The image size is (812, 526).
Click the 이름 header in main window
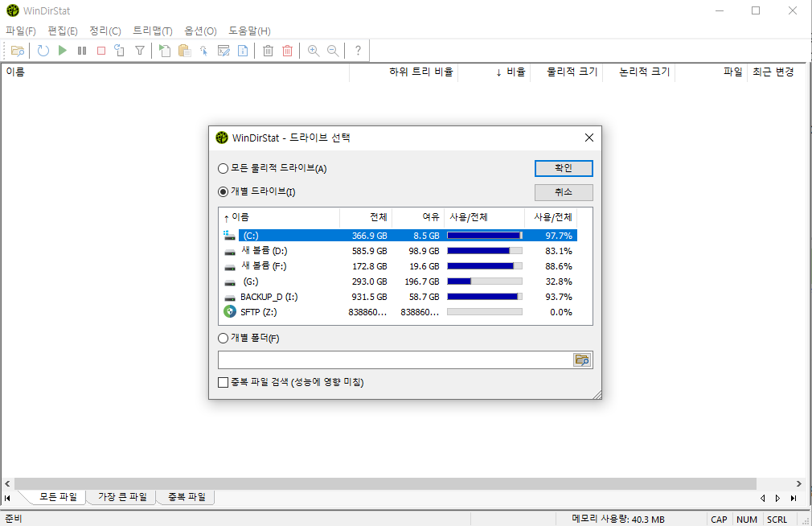(x=175, y=72)
